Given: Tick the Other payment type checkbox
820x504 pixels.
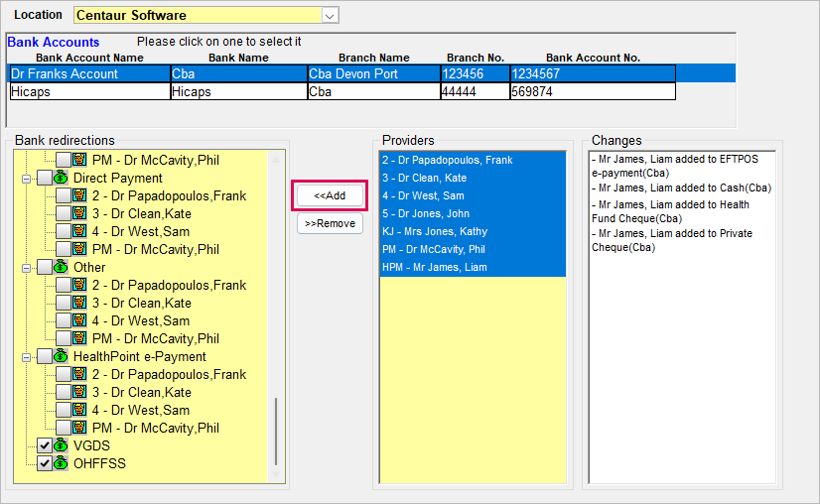Looking at the screenshot, I should [x=45, y=267].
